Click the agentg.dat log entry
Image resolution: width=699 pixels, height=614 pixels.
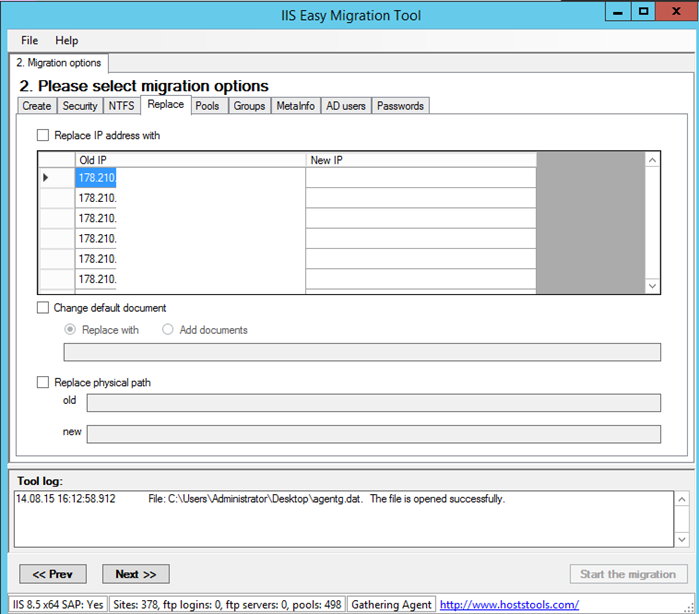[x=261, y=499]
